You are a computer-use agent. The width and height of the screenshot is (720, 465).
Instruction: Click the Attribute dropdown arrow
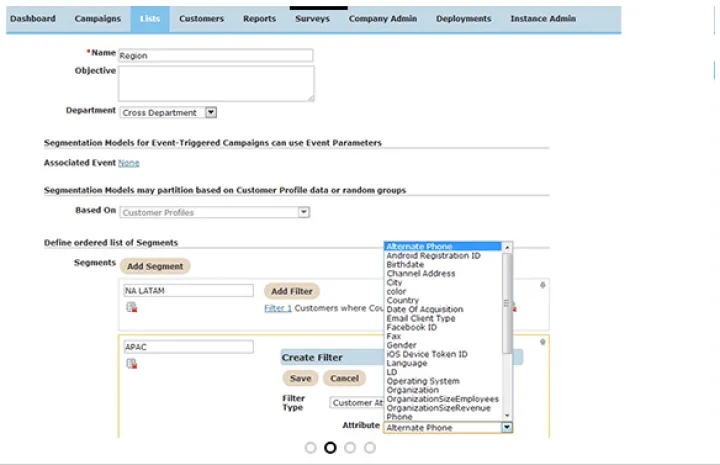click(x=507, y=427)
